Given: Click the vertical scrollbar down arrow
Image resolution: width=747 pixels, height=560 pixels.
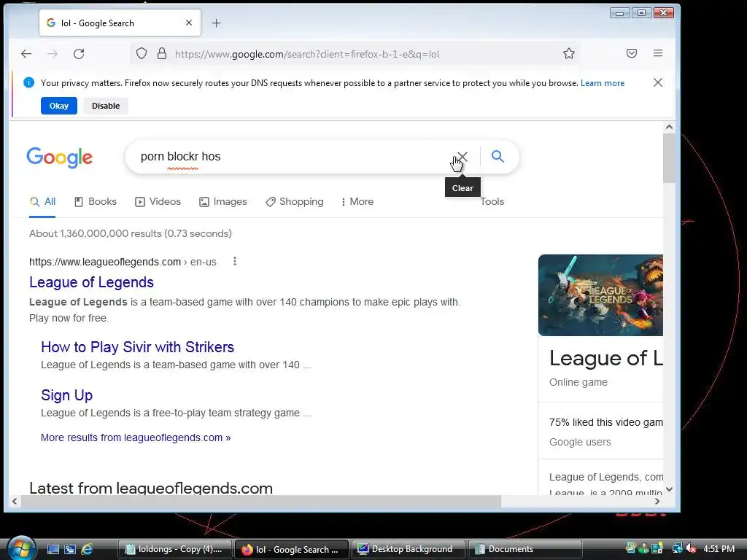Looking at the screenshot, I should coord(669,489).
